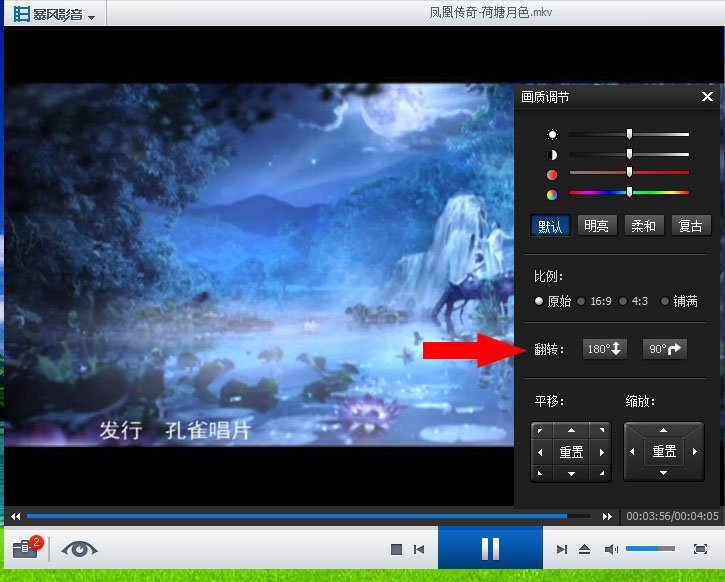The height and width of the screenshot is (582, 725).
Task: Click the 画质调节 panel title
Action: (545, 97)
